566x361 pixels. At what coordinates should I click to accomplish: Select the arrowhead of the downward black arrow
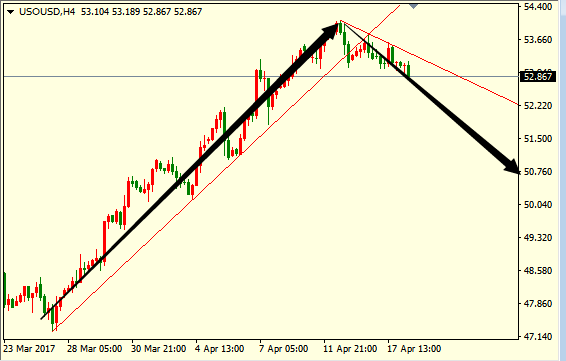pyautogui.click(x=511, y=167)
